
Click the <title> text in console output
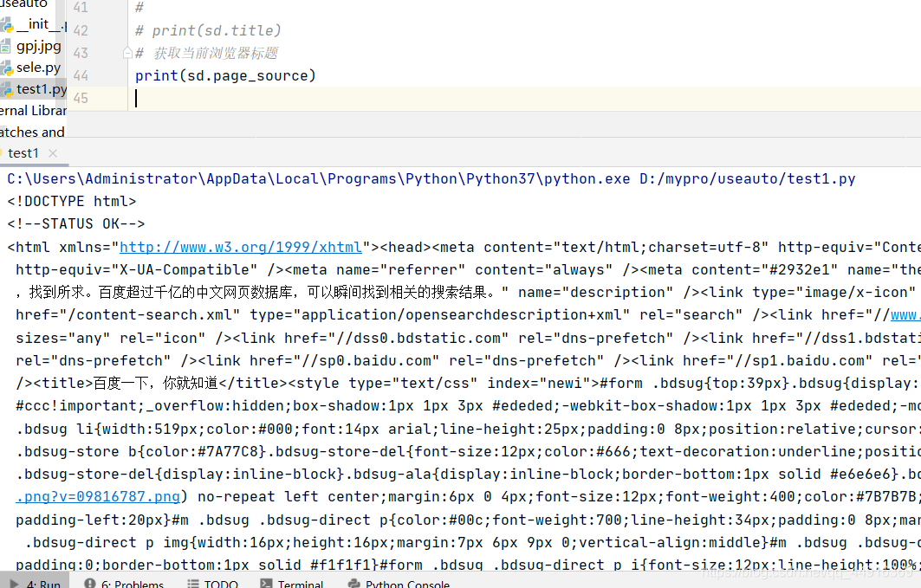pos(155,384)
